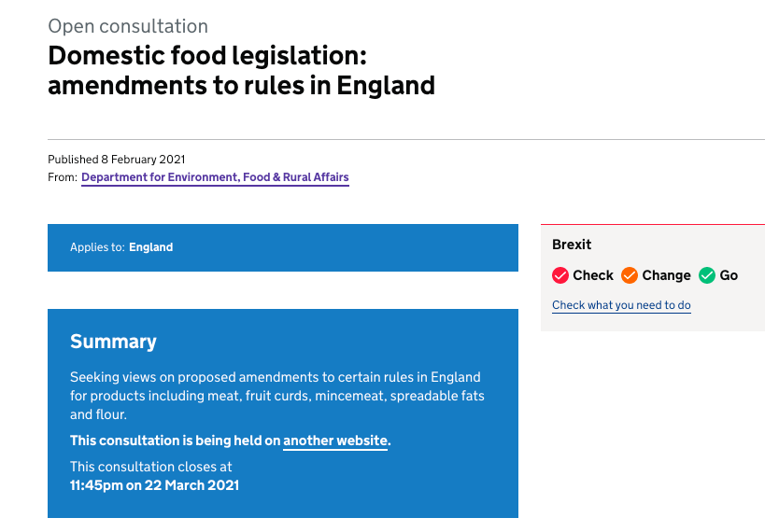Click the 'Seeking views on proposed amendments' paragraph
Image resolution: width=779 pixels, height=532 pixels.
[x=276, y=396]
